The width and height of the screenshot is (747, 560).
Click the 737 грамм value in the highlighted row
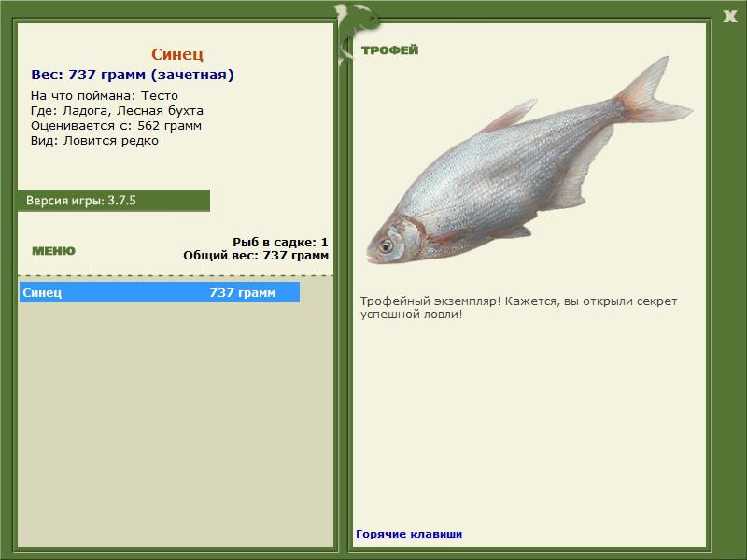[243, 293]
